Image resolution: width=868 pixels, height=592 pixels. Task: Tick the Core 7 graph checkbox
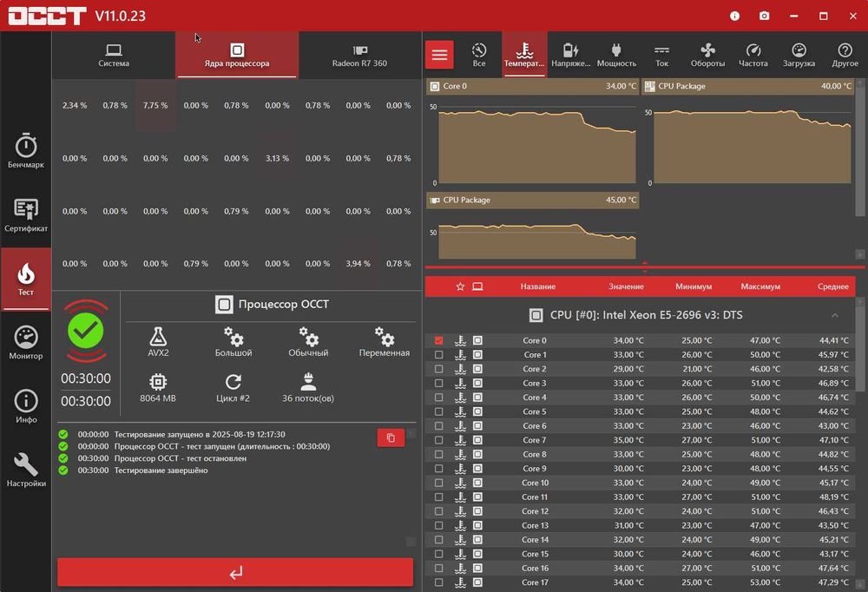click(x=439, y=440)
